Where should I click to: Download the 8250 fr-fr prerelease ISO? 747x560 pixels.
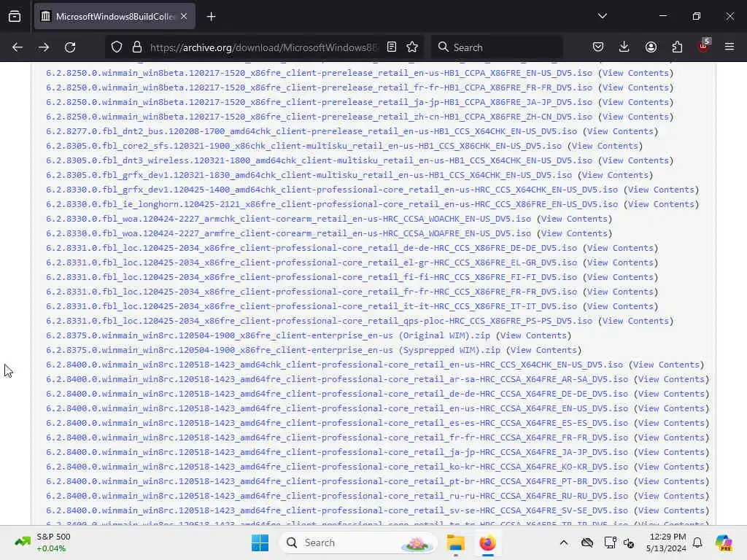click(319, 87)
